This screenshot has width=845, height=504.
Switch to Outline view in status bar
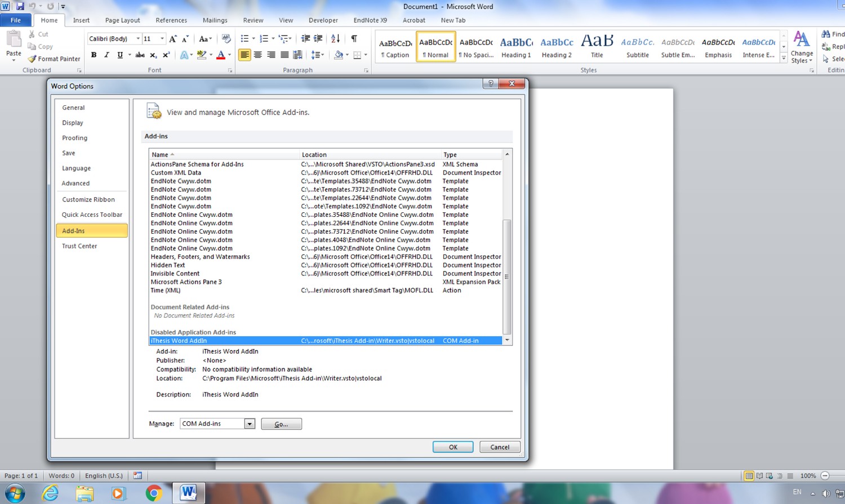point(780,476)
